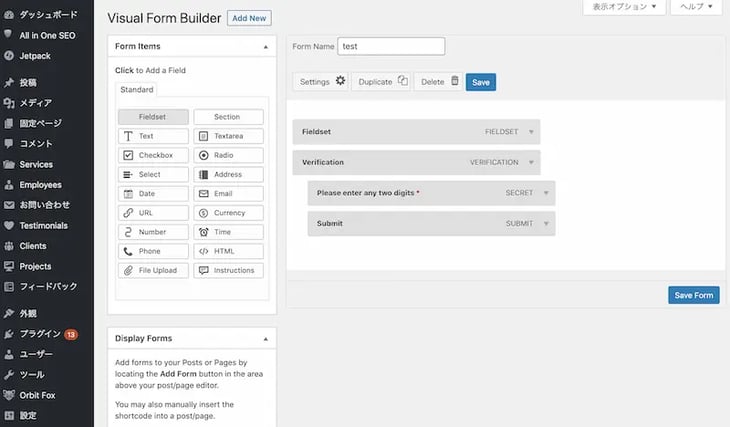Screen dimensions: 730x427
Task: Add an Instructions field
Action: (x=229, y=271)
